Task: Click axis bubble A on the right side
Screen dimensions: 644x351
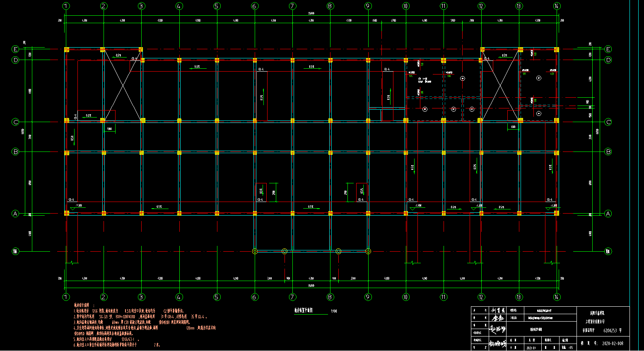Action: 608,214
